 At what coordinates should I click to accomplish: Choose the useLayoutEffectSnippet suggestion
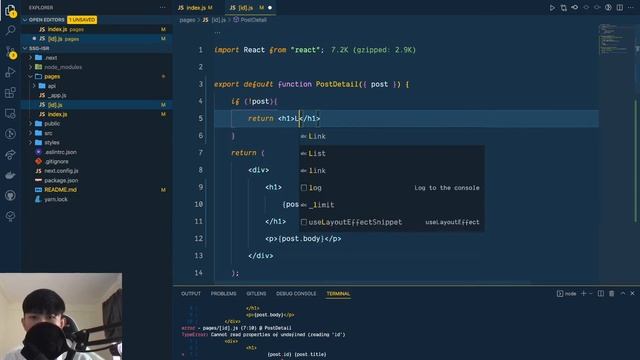click(x=392, y=222)
